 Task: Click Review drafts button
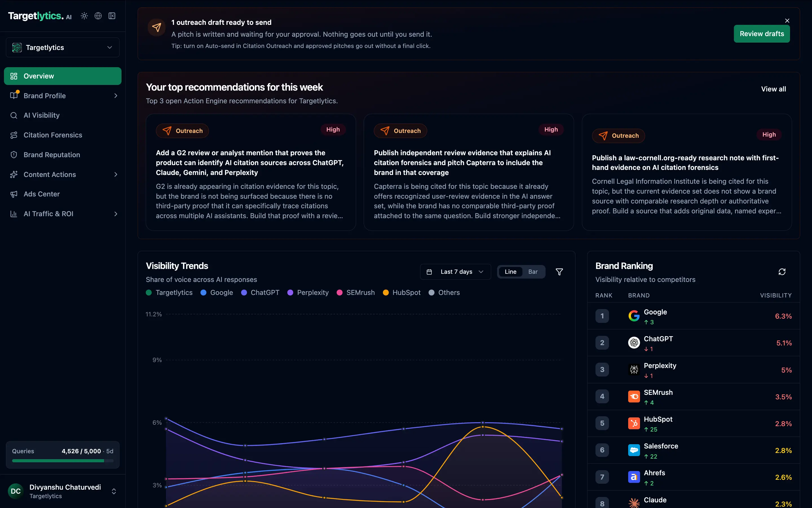click(x=762, y=34)
